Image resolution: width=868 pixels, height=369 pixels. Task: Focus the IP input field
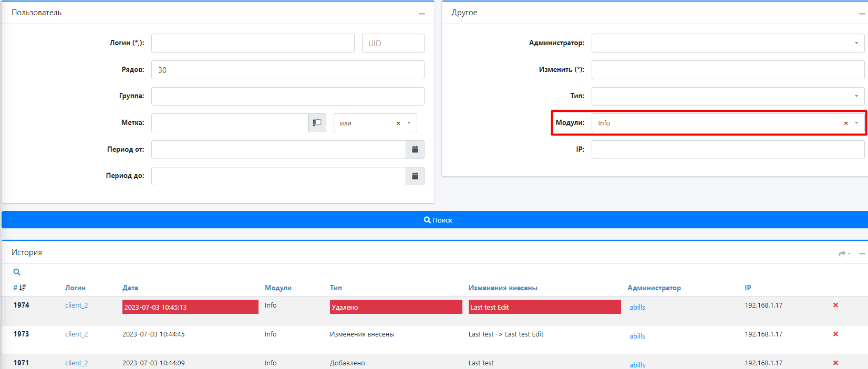point(727,150)
